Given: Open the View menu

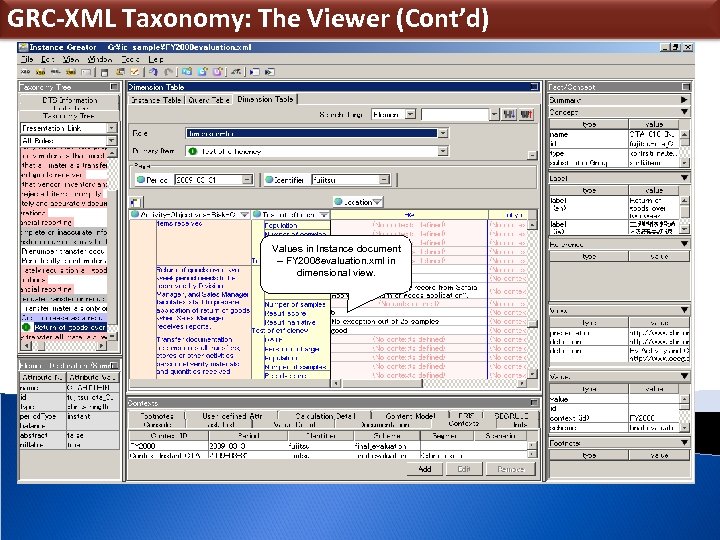Looking at the screenshot, I should 71,59.
